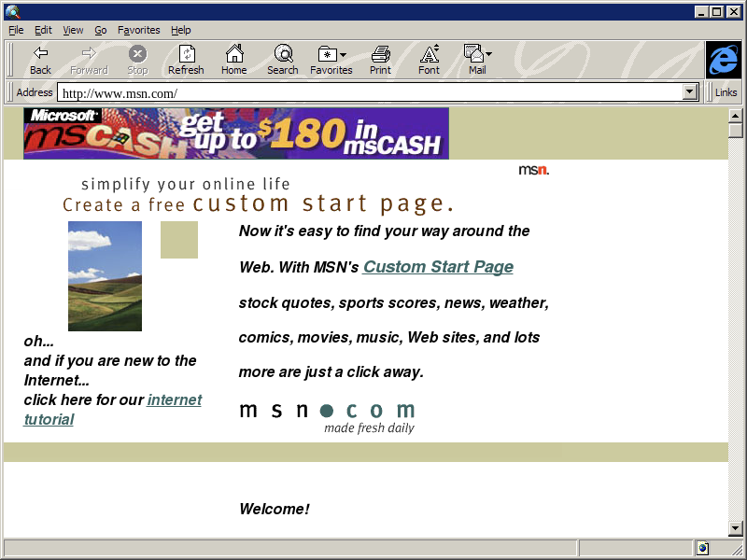Click the msCASH banner advertisement
The height and width of the screenshot is (560, 747).
(236, 133)
